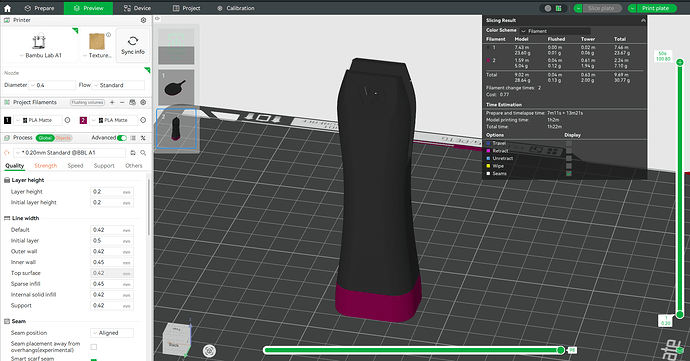Switch to the Preview tab
690x361 pixels.
click(88, 8)
